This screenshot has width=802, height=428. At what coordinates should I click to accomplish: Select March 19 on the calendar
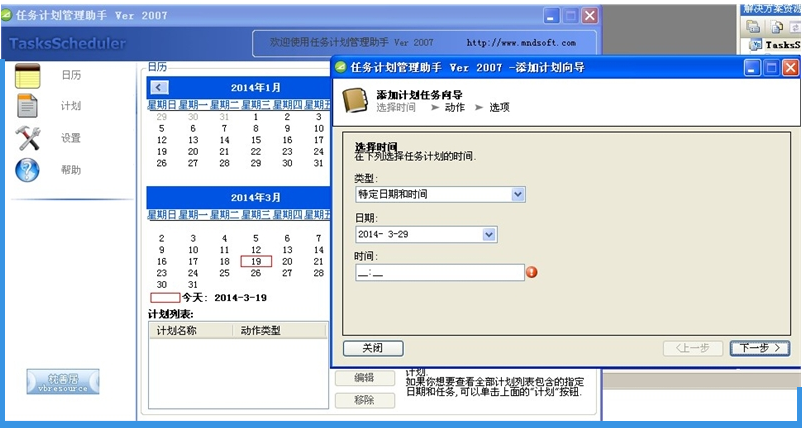(256, 262)
